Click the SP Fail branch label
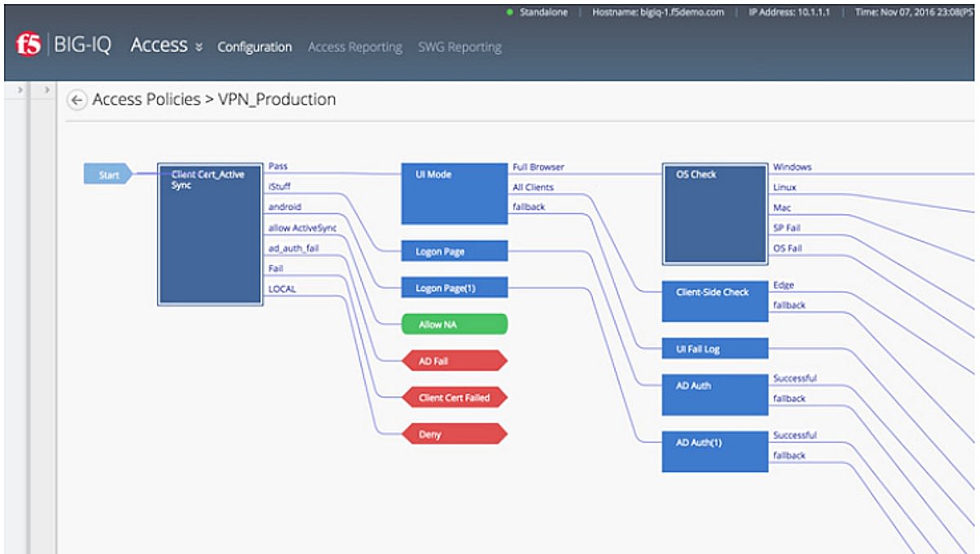 coord(786,228)
